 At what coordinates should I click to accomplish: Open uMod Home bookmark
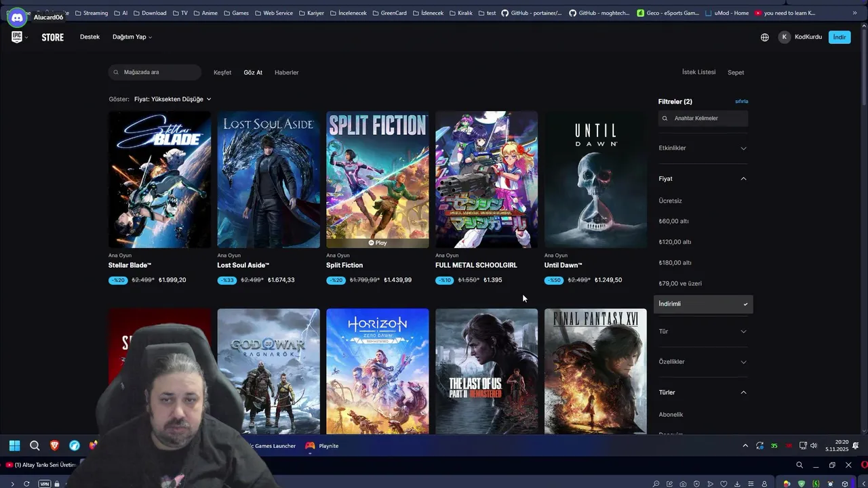click(727, 13)
